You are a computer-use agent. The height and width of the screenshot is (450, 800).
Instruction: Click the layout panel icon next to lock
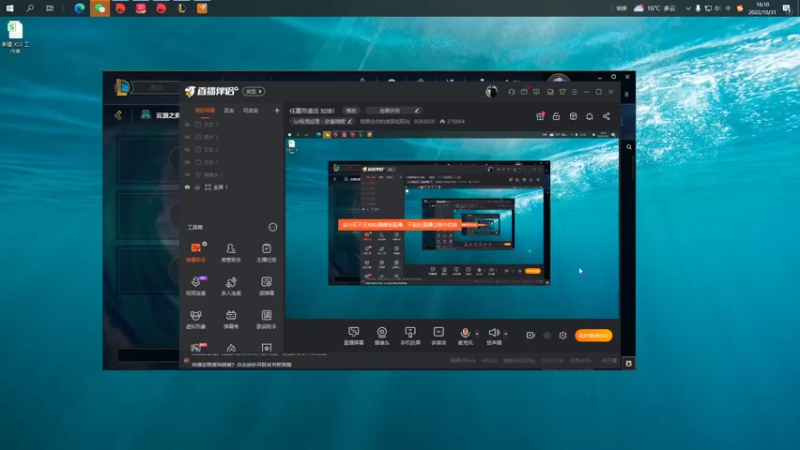pyautogui.click(x=573, y=116)
